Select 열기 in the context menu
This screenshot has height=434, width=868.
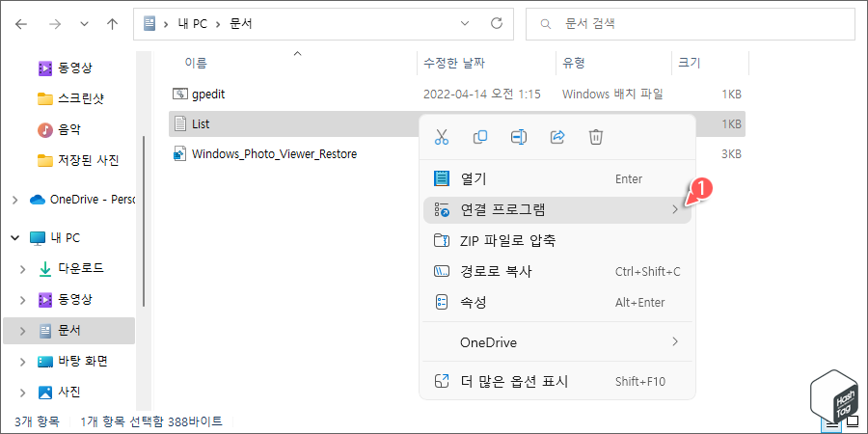point(556,178)
